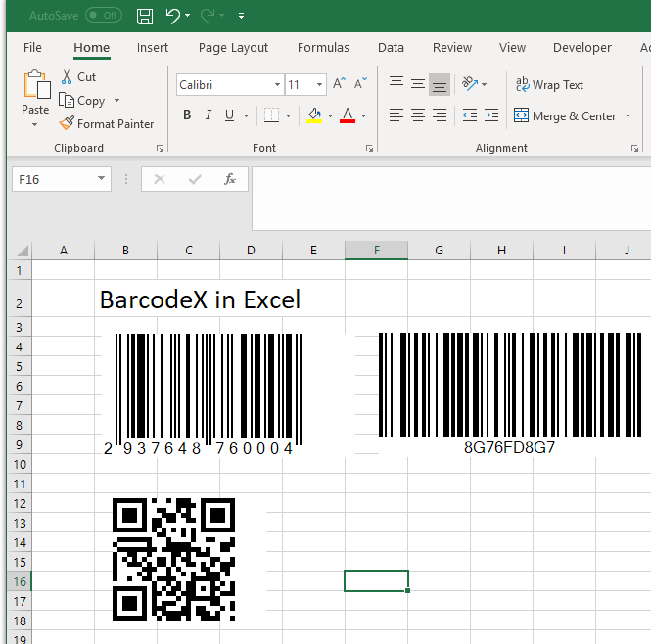The image size is (651, 644).
Task: Click the Merge & Center button
Action: point(565,115)
